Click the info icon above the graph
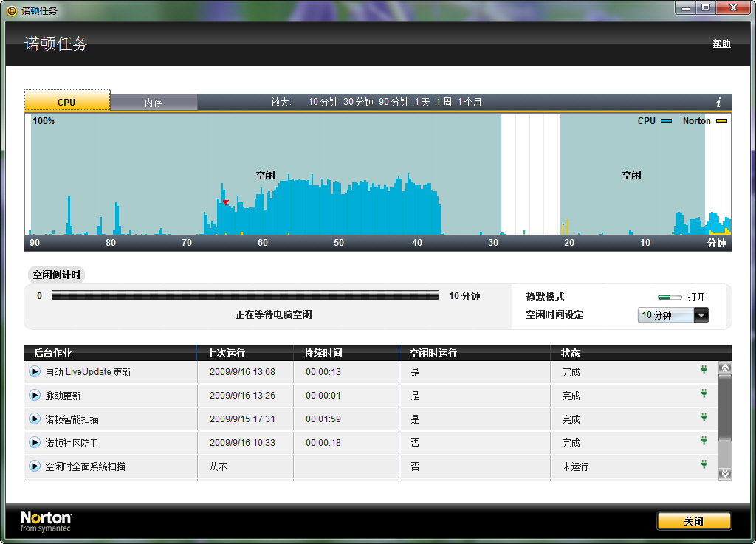 [x=718, y=103]
